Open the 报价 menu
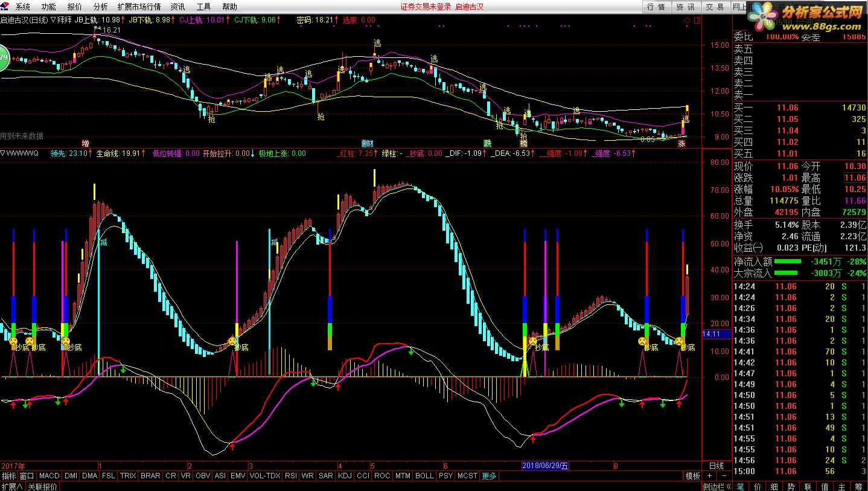This screenshot has width=868, height=491. [75, 7]
